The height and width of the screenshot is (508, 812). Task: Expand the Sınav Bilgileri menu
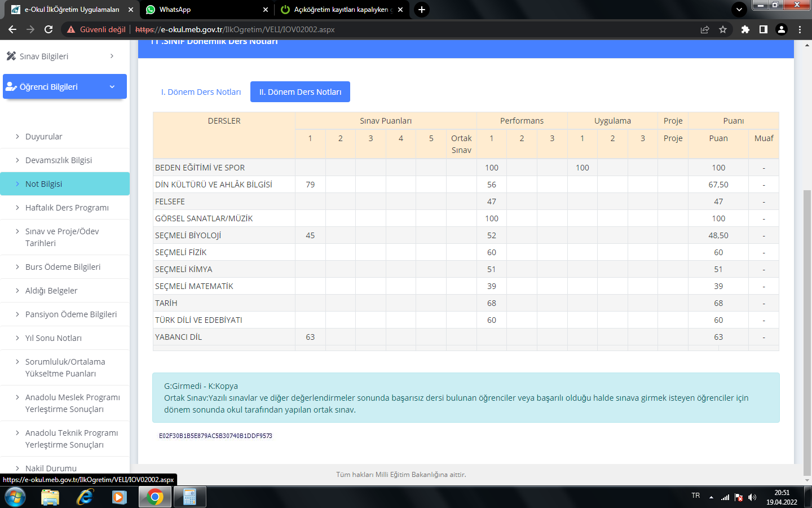point(65,56)
